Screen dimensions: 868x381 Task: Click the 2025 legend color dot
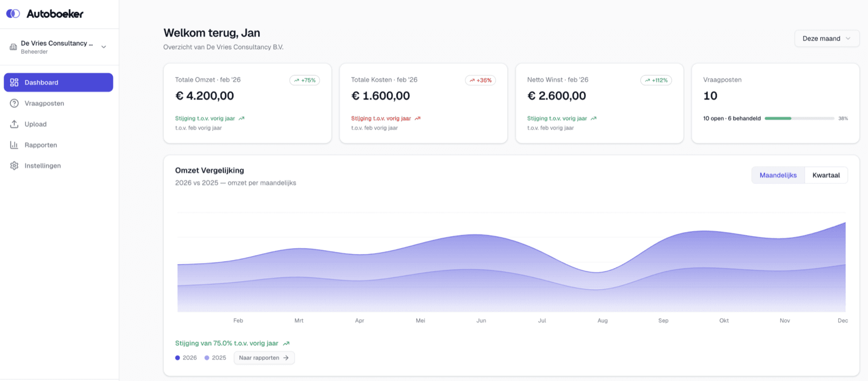pyautogui.click(x=207, y=358)
